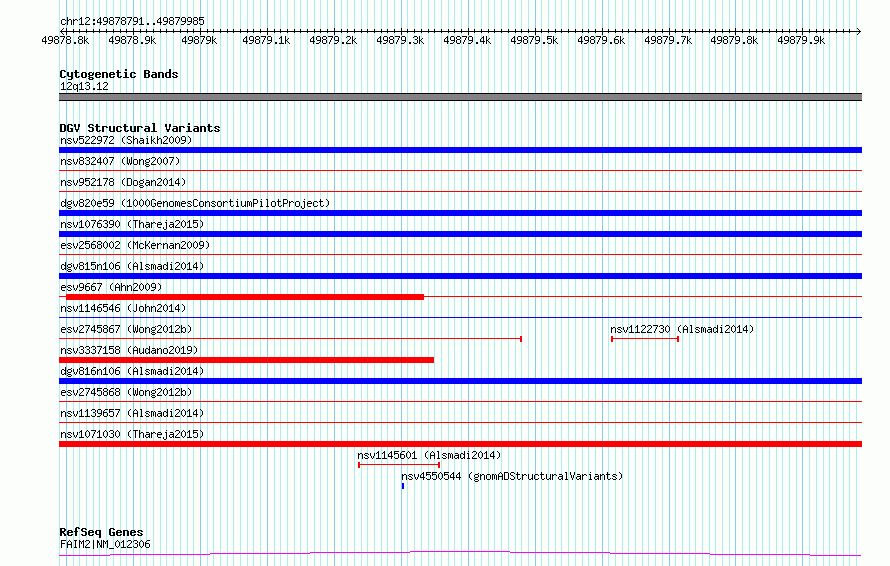The width and height of the screenshot is (890, 566).
Task: Click the chr12:49878791..49879985 coordinate label
Action: (x=132, y=21)
